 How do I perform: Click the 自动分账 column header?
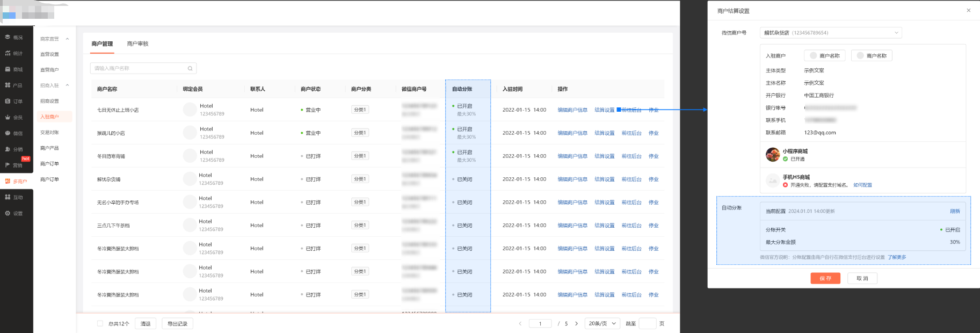462,89
